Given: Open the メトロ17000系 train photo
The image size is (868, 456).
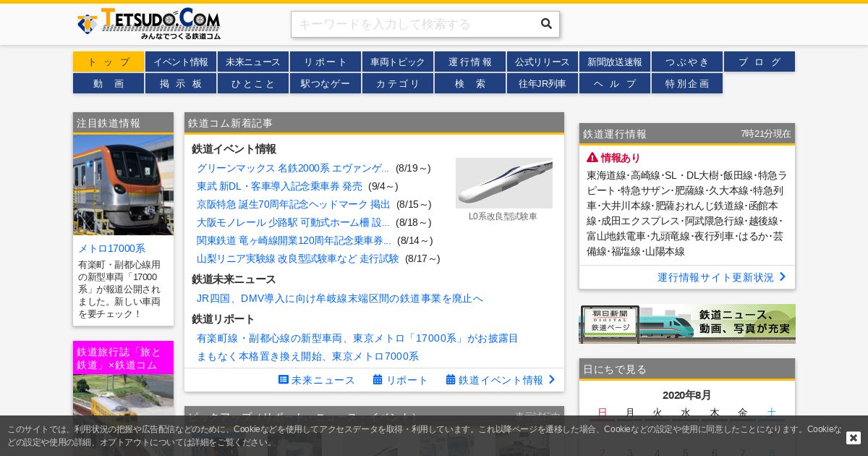Looking at the screenshot, I should click(123, 185).
